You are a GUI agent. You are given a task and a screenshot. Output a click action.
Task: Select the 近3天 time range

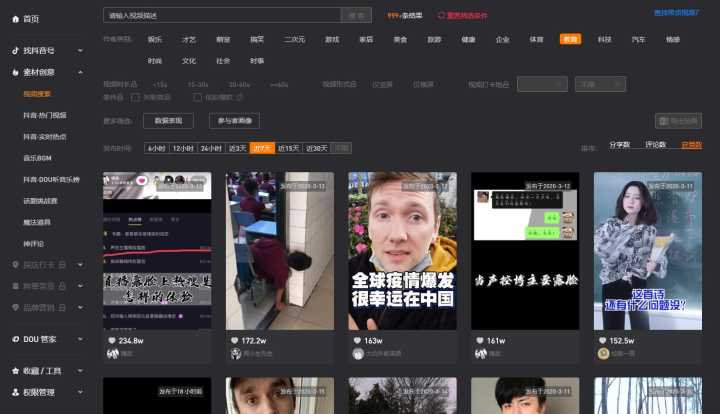pyautogui.click(x=237, y=148)
